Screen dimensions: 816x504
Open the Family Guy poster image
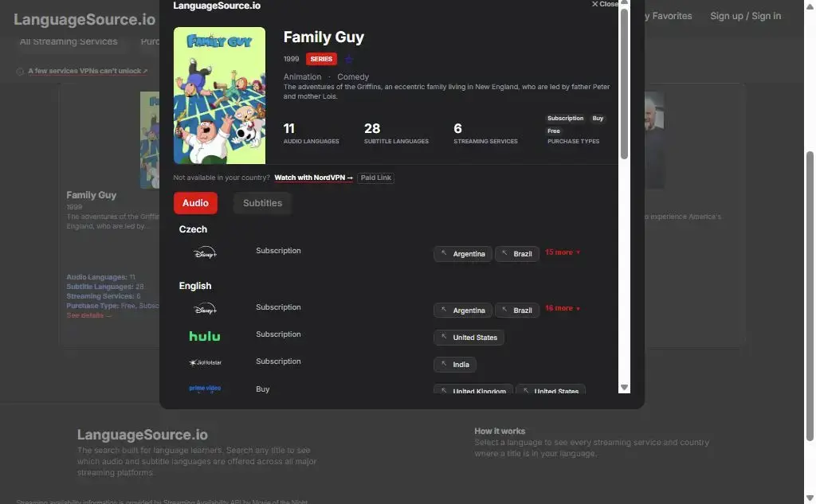coord(219,96)
